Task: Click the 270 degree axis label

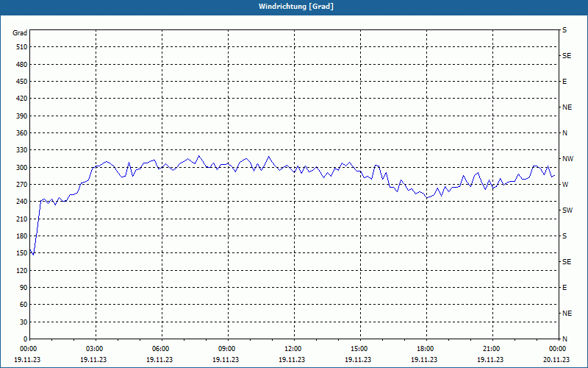Action: pos(22,185)
